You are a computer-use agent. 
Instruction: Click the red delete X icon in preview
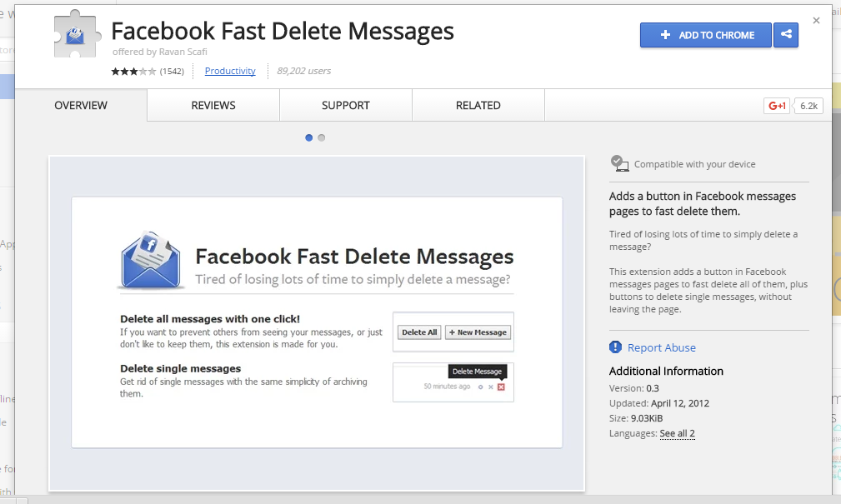coord(501,387)
